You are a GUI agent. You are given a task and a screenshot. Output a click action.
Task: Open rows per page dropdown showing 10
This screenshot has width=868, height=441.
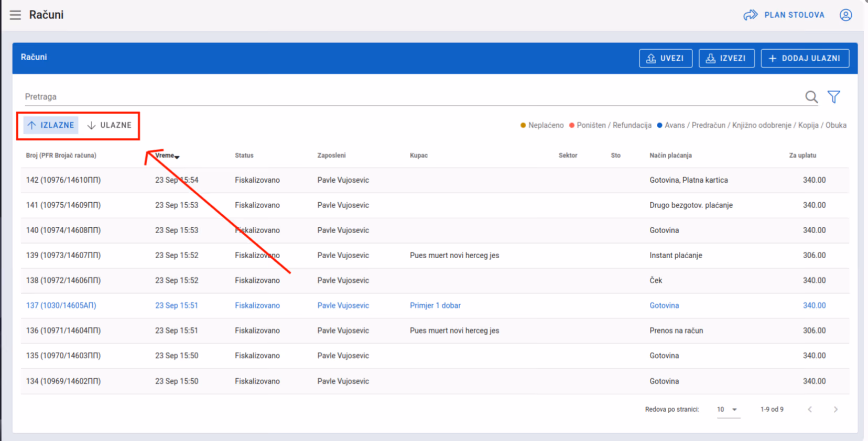(x=728, y=410)
